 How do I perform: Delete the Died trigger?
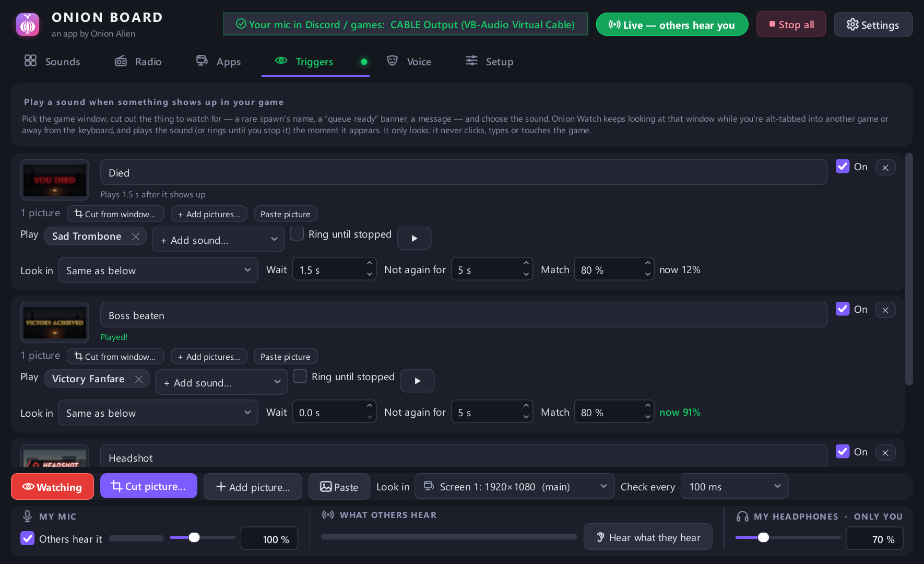[x=885, y=168]
